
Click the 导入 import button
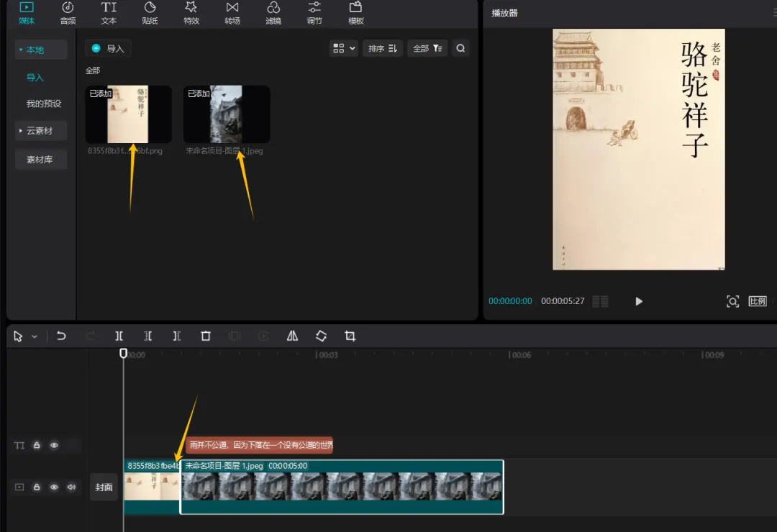tap(108, 48)
